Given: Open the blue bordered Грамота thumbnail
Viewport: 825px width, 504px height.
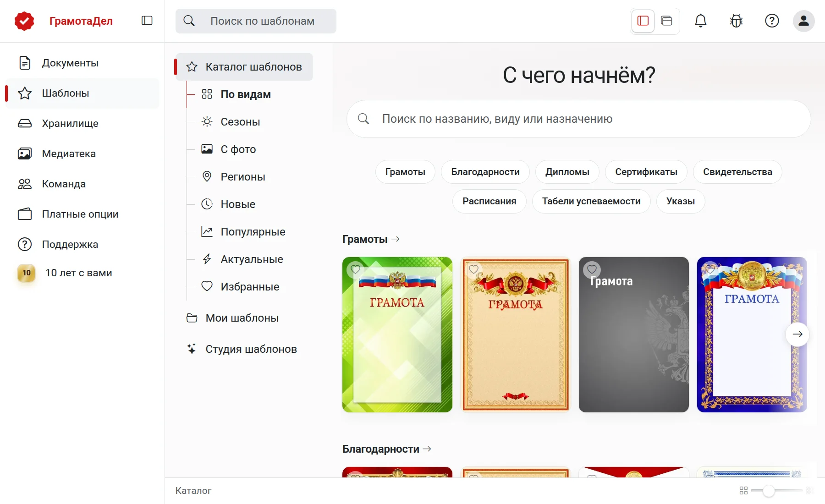Looking at the screenshot, I should click(x=752, y=334).
